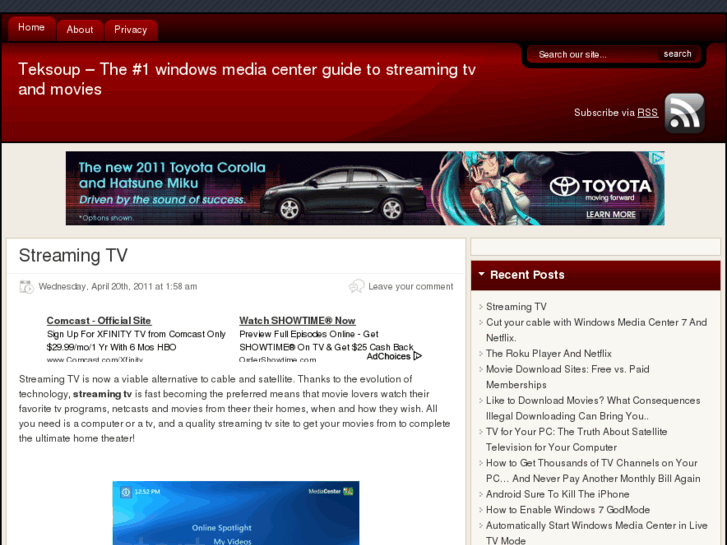Open 'How to Enable Windows 7 GodMode' post
This screenshot has width=727, height=545.
pos(568,510)
